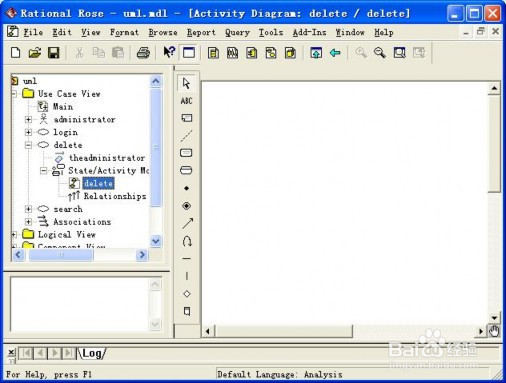Save the model with floppy disk icon

(x=54, y=53)
